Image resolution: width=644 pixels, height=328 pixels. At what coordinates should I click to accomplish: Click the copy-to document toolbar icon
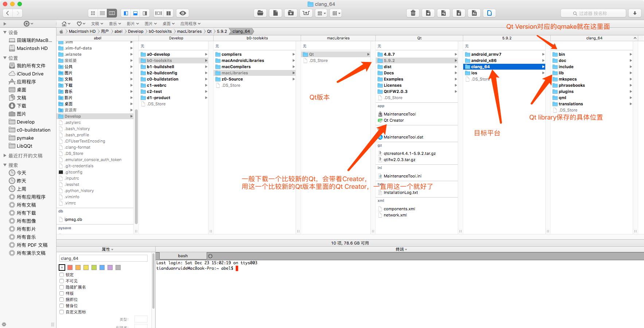pos(428,13)
